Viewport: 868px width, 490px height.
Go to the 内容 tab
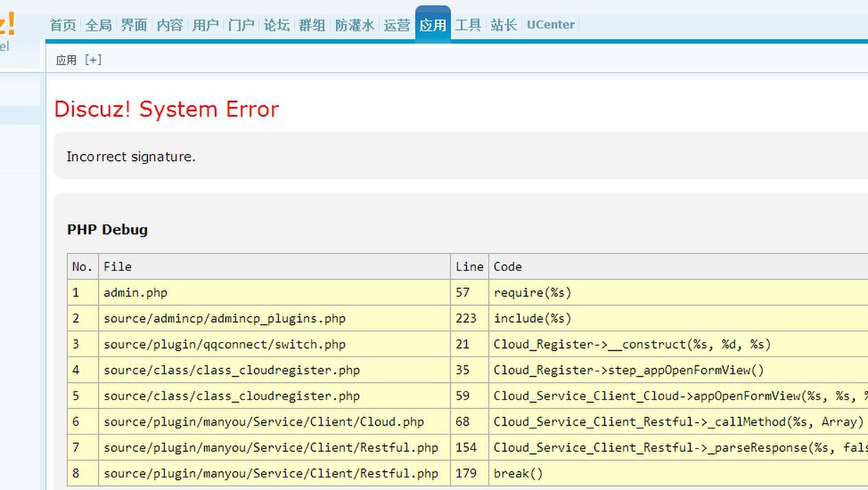point(170,25)
